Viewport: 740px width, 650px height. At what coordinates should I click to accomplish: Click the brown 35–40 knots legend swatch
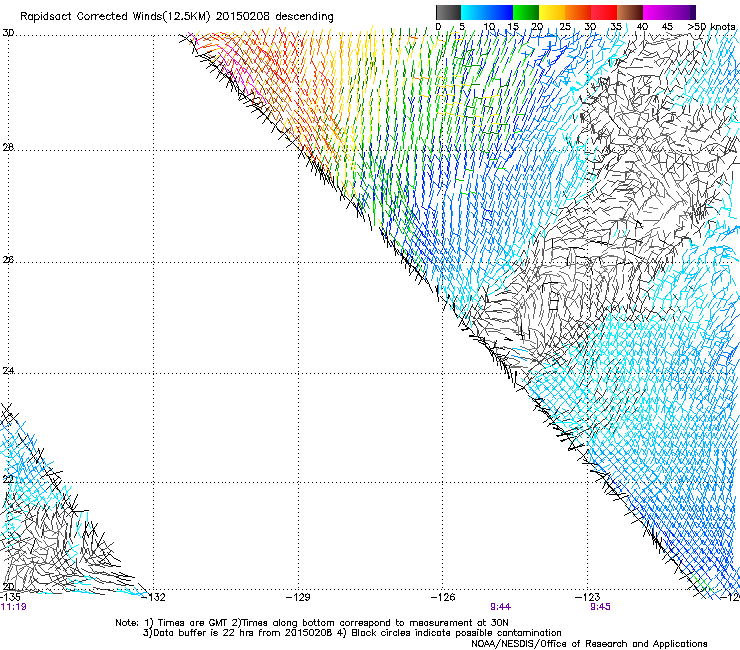click(630, 12)
